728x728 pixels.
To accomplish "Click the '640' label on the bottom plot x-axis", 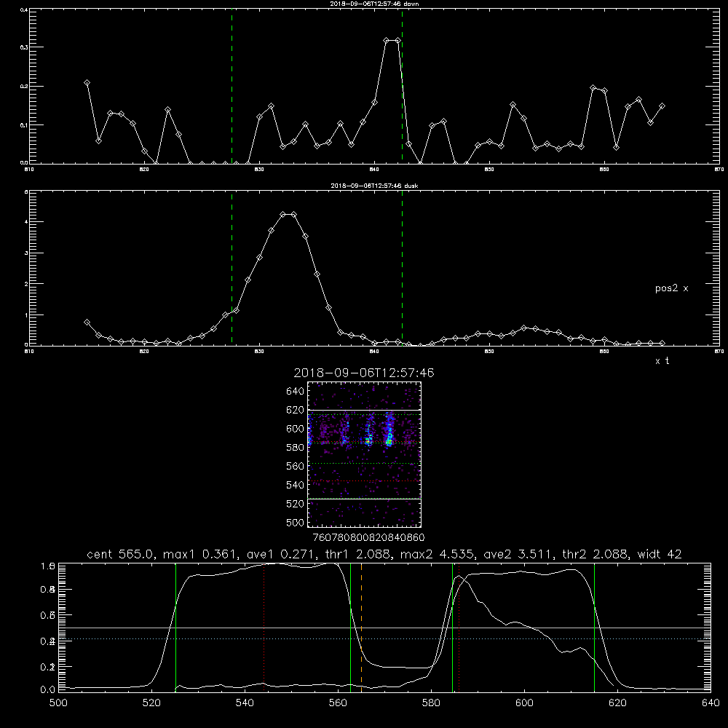I will pos(711,703).
